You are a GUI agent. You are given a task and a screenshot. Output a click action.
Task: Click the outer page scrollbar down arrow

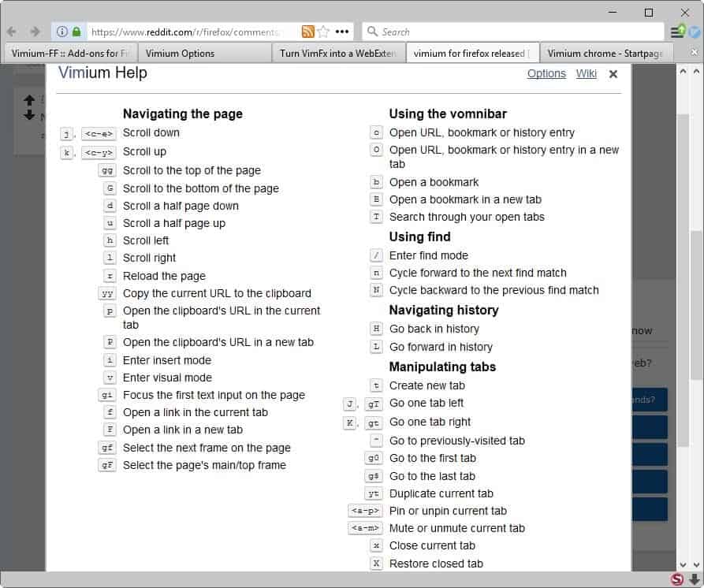coord(696,564)
